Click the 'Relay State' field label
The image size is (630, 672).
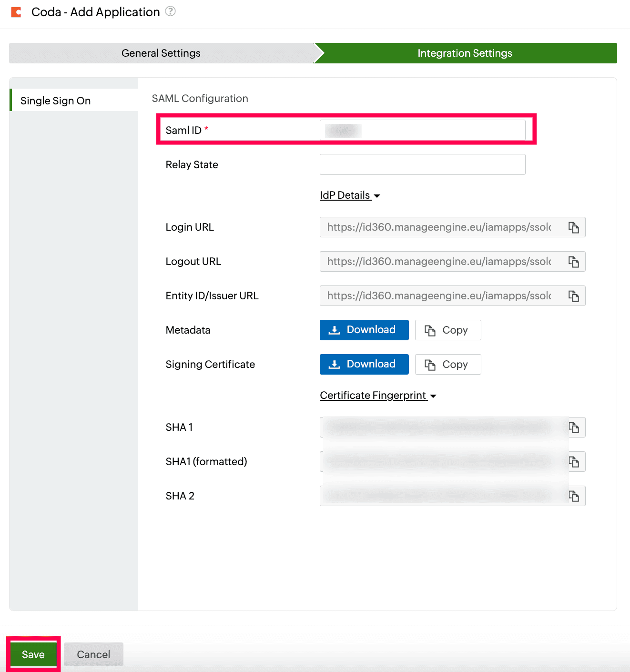(192, 164)
